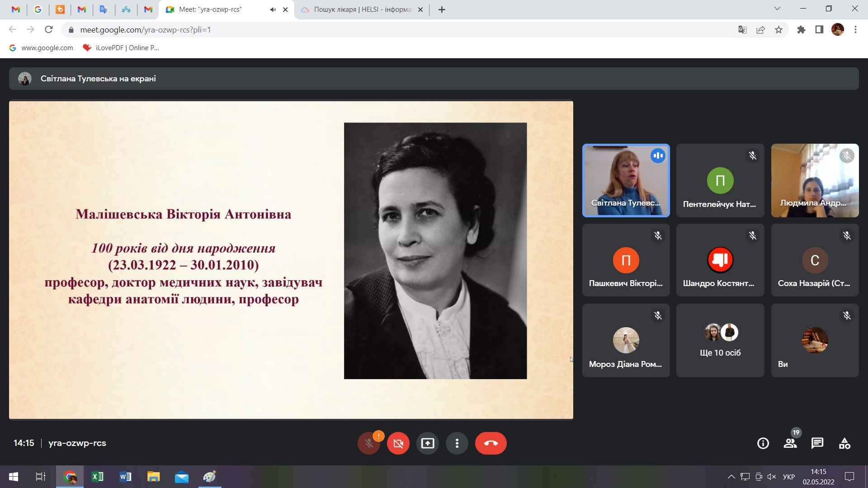Viewport: 868px width, 488px height.
Task: Select the 'Ще 10 осіб' participants tile
Action: [720, 340]
